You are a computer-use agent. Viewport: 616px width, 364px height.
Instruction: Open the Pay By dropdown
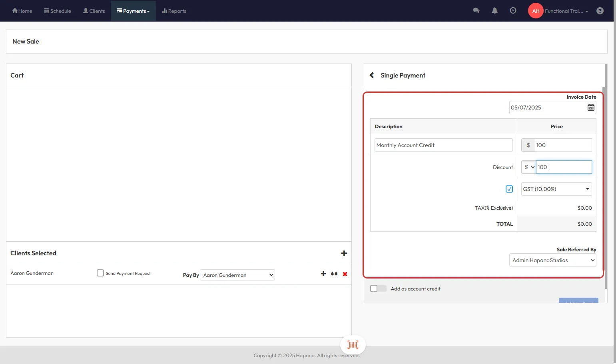click(x=237, y=275)
